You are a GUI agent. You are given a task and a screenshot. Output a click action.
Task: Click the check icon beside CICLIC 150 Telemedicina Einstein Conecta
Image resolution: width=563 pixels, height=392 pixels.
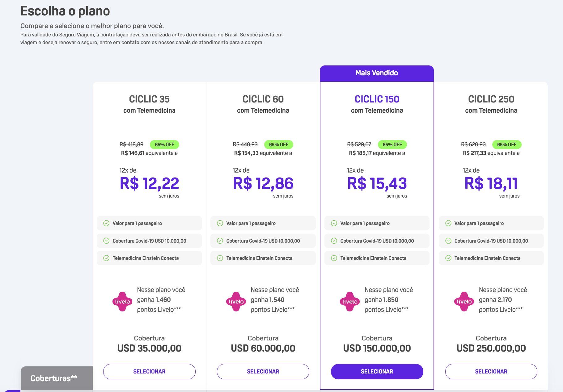pyautogui.click(x=334, y=258)
